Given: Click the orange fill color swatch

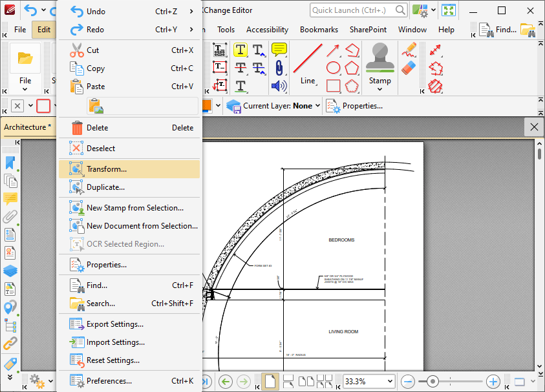Looking at the screenshot, I should coord(206,105).
